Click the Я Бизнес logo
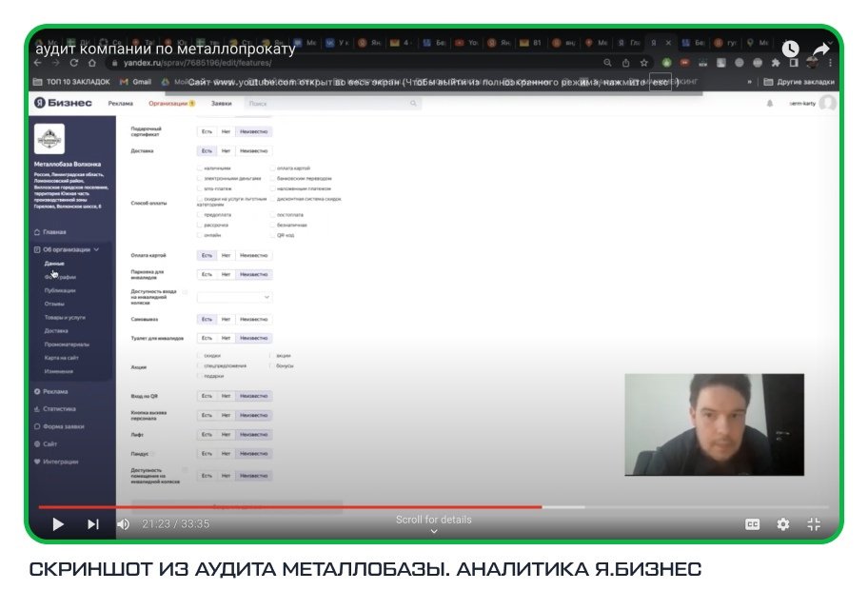The width and height of the screenshot is (868, 610). pyautogui.click(x=63, y=103)
